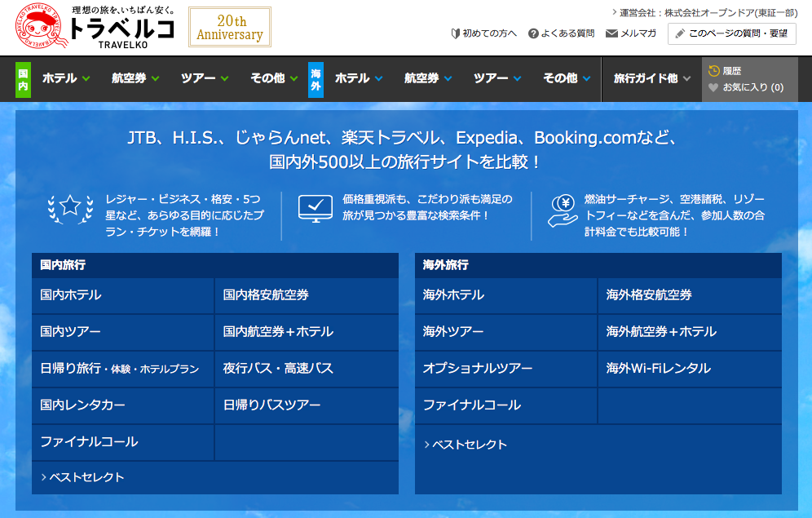Image resolution: width=812 pixels, height=518 pixels.
Task: Click the favorites heart icon
Action: [713, 87]
